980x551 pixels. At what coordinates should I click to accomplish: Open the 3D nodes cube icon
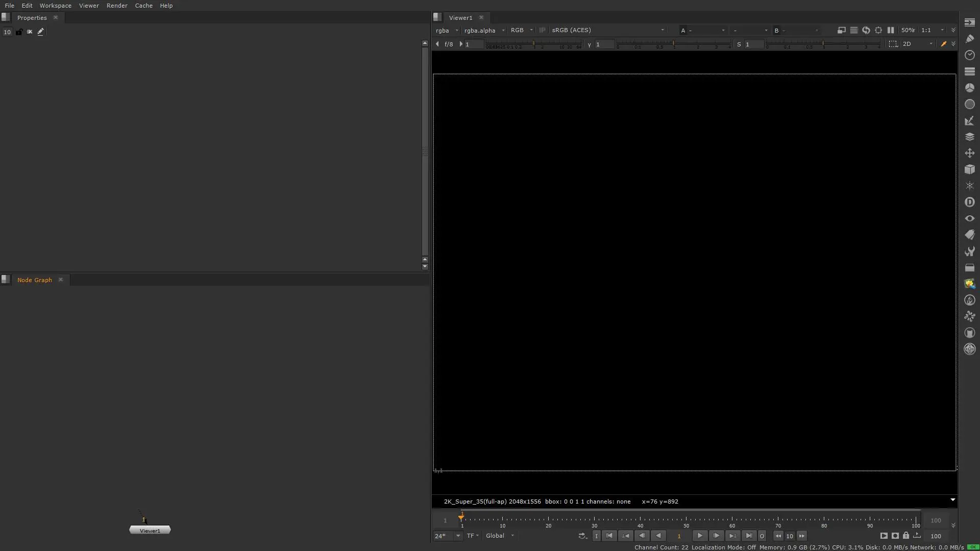click(x=970, y=169)
